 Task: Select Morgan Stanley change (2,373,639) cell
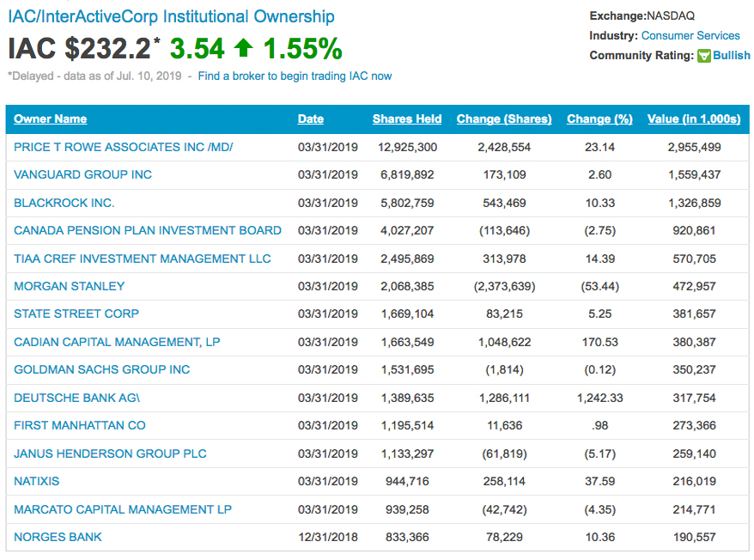pyautogui.click(x=504, y=286)
